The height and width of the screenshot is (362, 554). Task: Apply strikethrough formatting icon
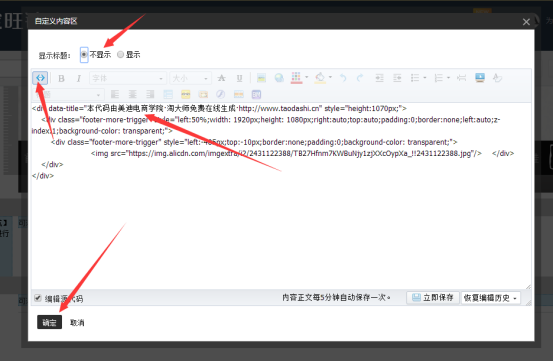[222, 78]
